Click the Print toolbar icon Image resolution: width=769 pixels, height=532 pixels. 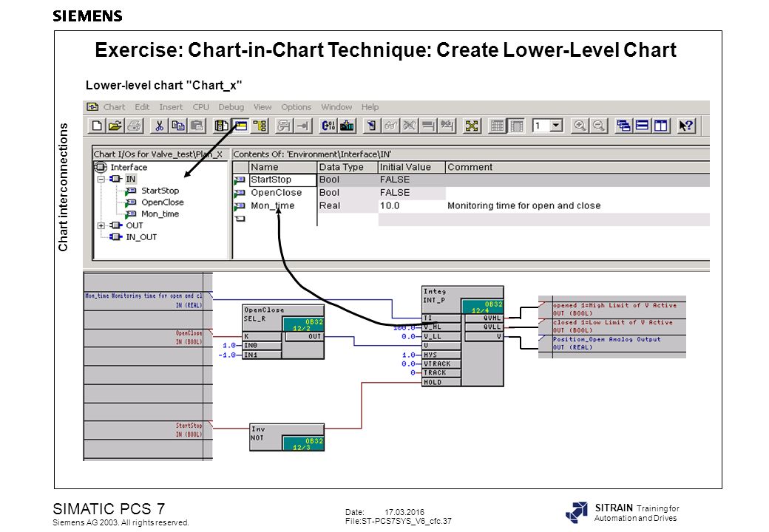[134, 126]
